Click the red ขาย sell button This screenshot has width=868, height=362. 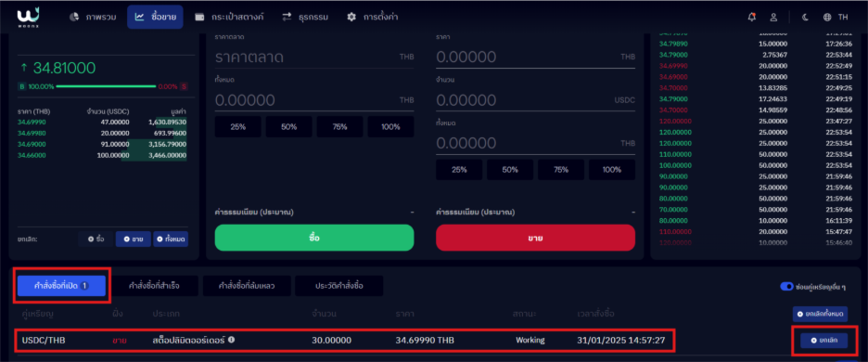tap(535, 238)
